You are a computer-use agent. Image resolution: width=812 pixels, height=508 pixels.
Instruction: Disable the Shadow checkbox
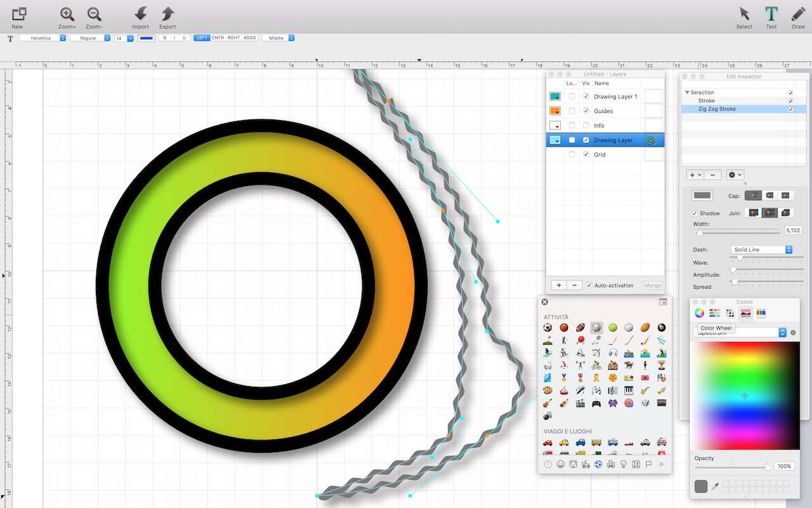pos(695,213)
